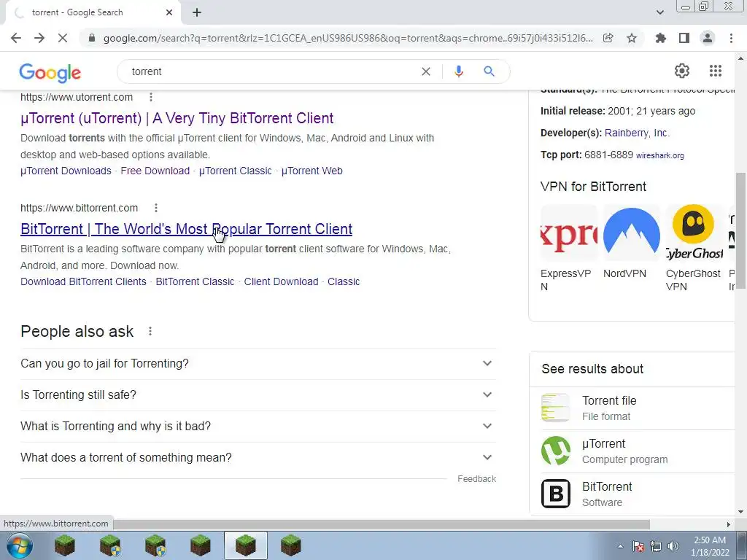Click the Google logo

[50, 72]
